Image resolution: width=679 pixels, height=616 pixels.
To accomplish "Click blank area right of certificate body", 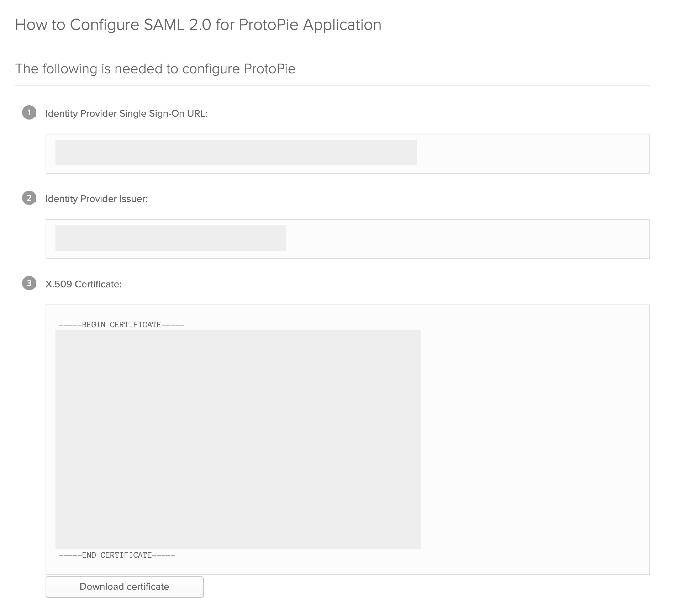I will pos(535,440).
